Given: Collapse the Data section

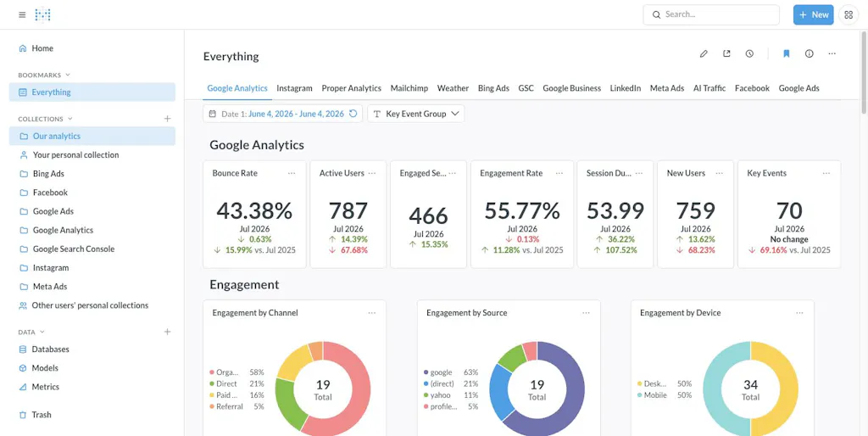Looking at the screenshot, I should tap(31, 333).
